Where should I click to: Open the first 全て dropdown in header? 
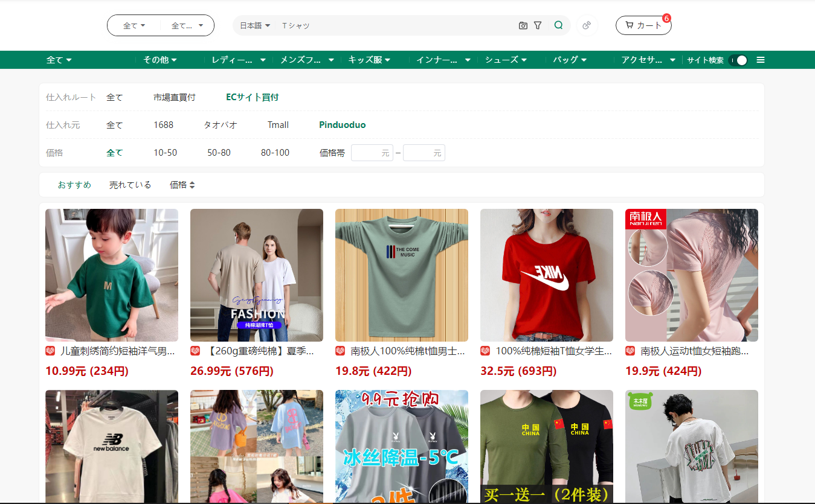point(134,25)
